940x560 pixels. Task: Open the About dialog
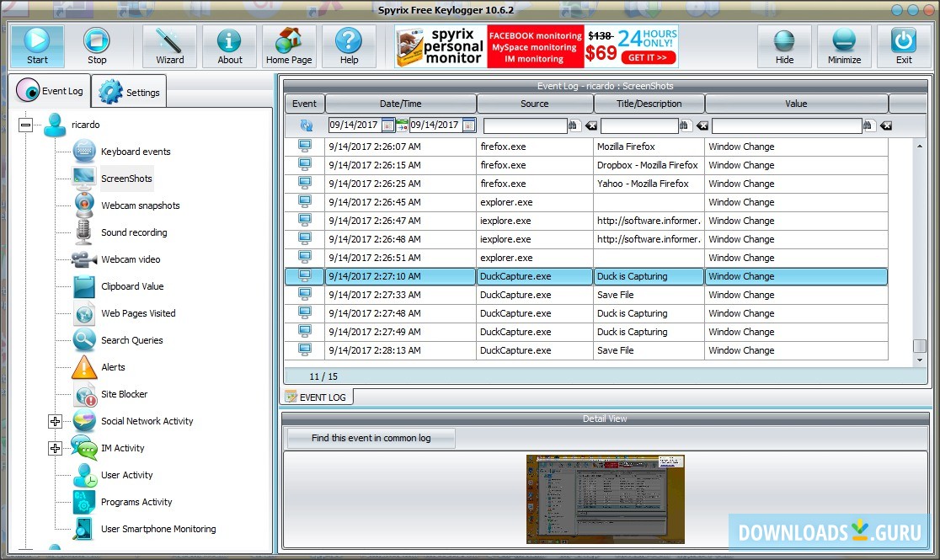pyautogui.click(x=230, y=46)
